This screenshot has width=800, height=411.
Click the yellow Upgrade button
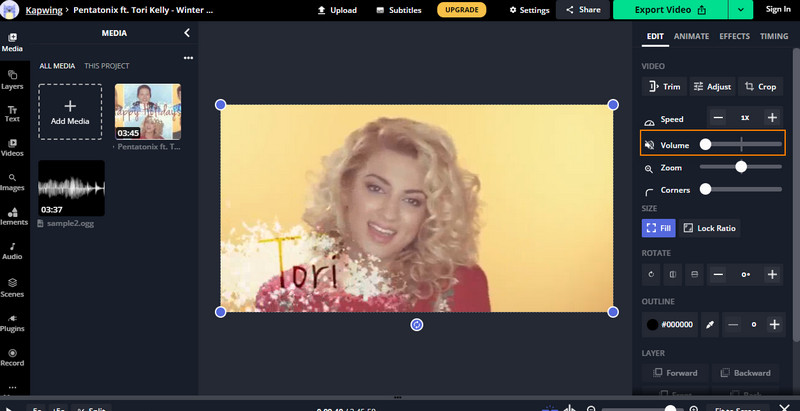(x=461, y=10)
